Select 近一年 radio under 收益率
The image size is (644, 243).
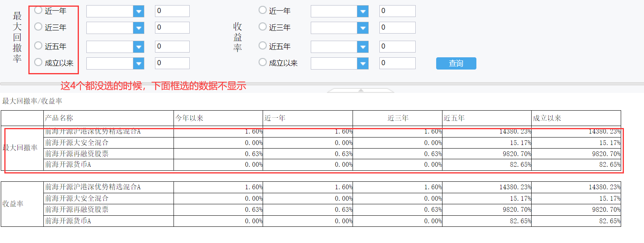coord(263,10)
